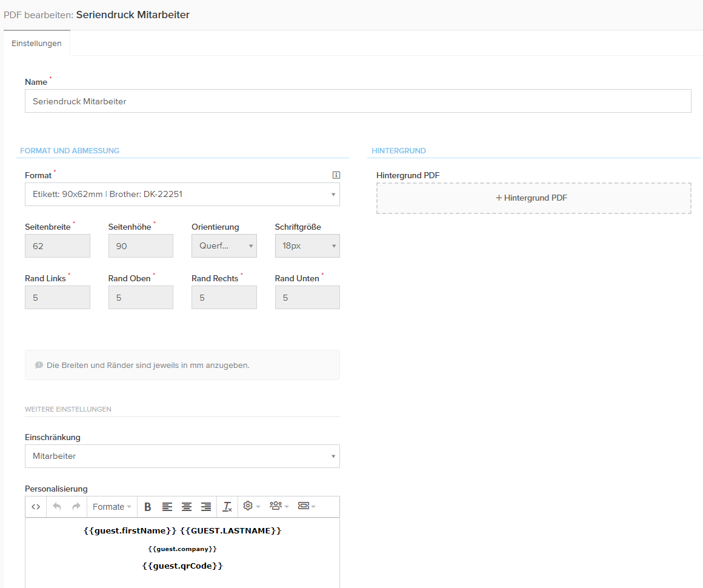Align text right in editor
The image size is (703, 588).
(206, 507)
